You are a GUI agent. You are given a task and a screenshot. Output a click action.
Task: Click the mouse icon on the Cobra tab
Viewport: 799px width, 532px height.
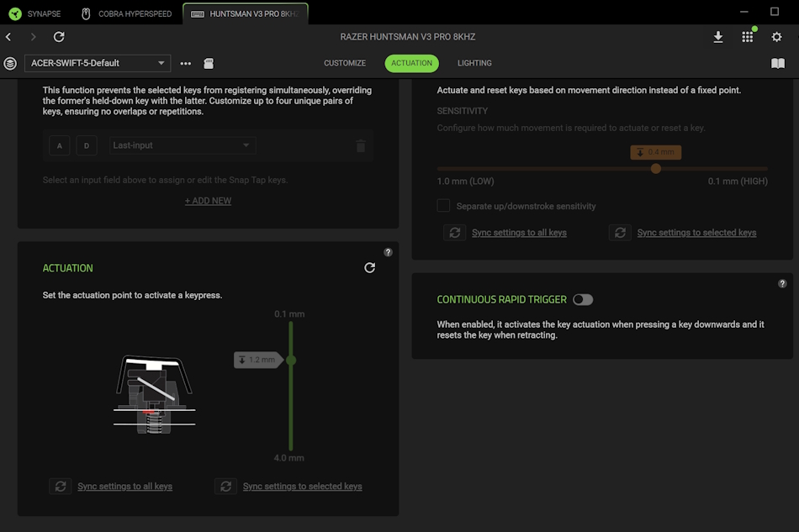86,13
